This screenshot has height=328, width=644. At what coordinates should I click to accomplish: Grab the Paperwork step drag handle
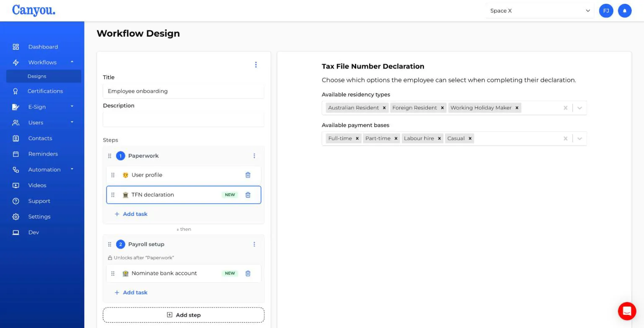click(x=109, y=156)
